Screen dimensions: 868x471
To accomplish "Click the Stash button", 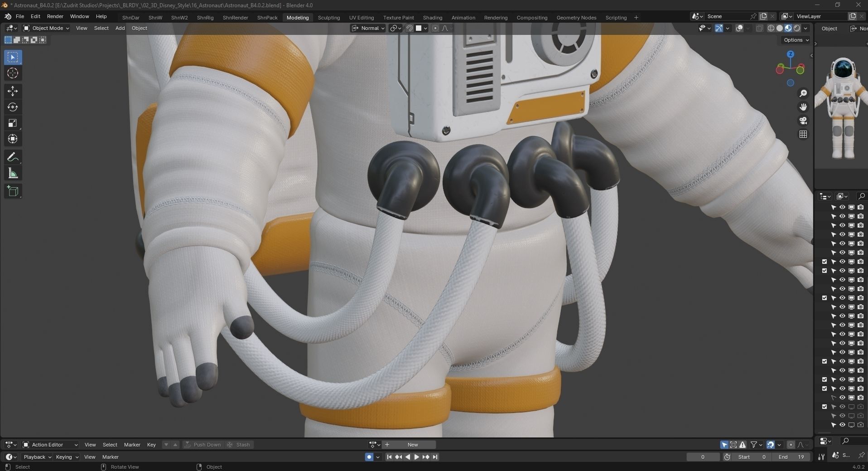I will [x=239, y=445].
